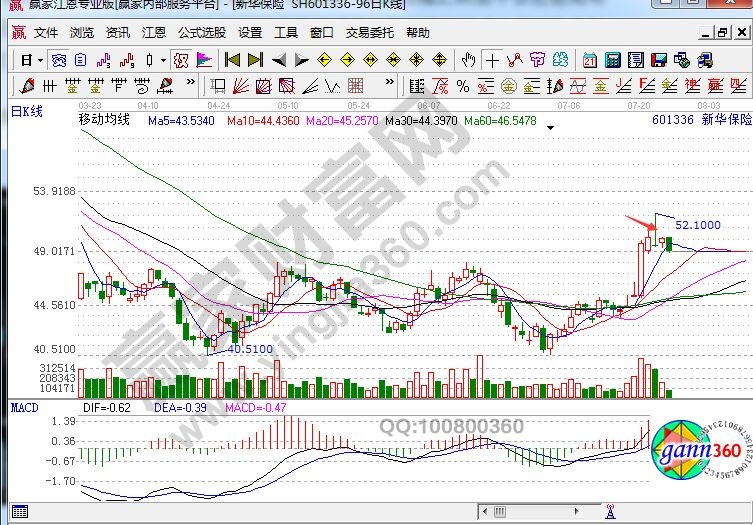Click the black left triangle previous icon
The width and height of the screenshot is (753, 525).
point(279,61)
